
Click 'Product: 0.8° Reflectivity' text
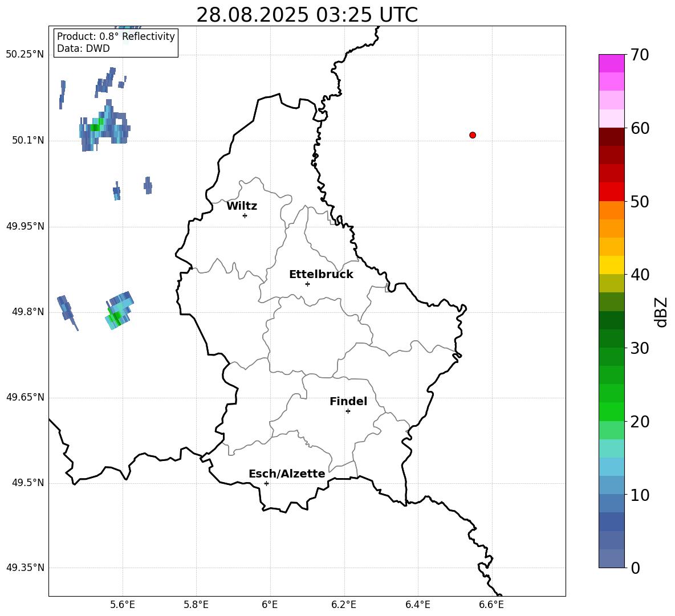(116, 36)
